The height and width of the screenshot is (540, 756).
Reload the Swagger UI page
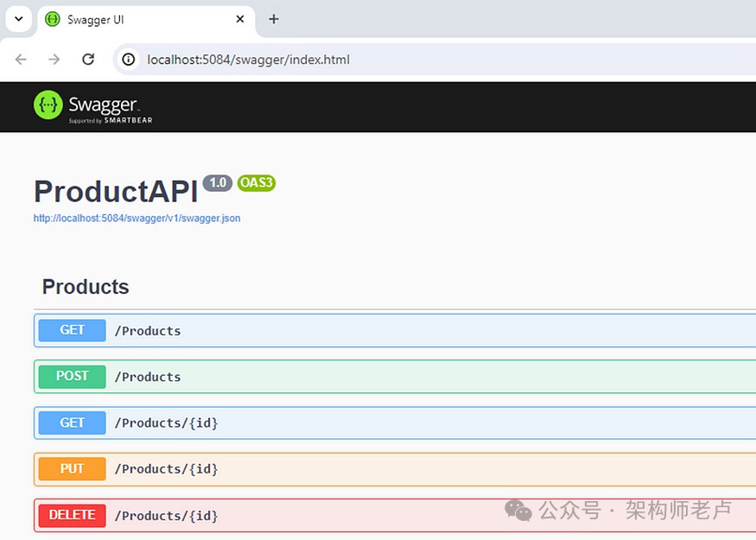pos(88,60)
